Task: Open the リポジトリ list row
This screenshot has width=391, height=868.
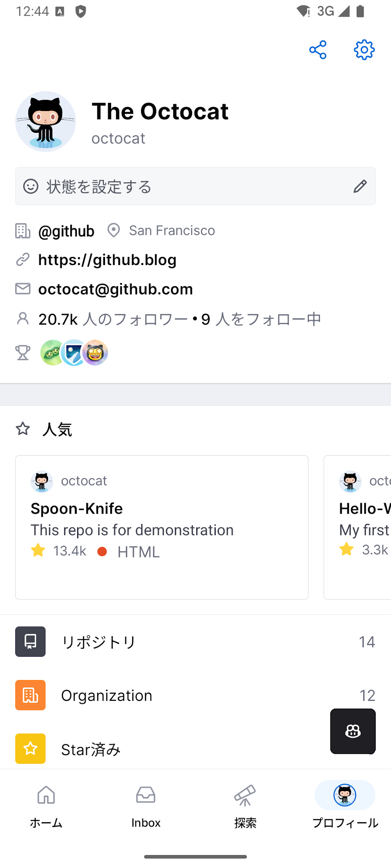Action: pyautogui.click(x=195, y=641)
